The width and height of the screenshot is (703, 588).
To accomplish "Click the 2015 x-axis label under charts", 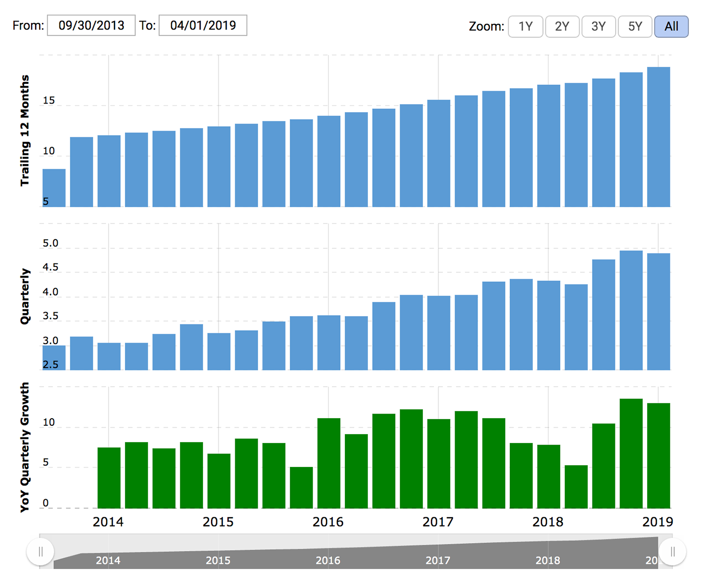I will click(218, 522).
